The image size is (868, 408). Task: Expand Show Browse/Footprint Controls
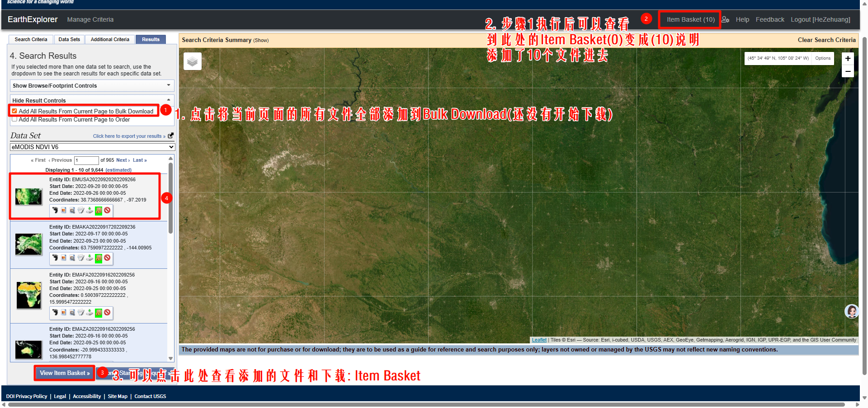coord(92,85)
